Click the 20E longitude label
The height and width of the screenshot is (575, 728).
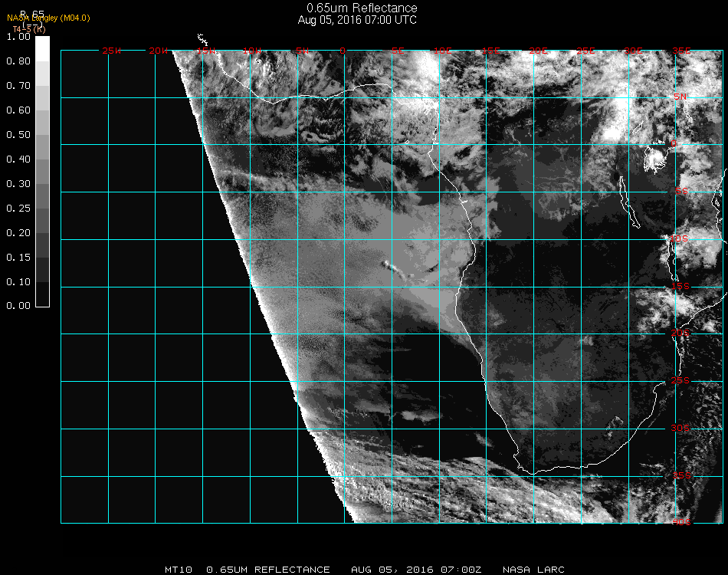coord(538,51)
